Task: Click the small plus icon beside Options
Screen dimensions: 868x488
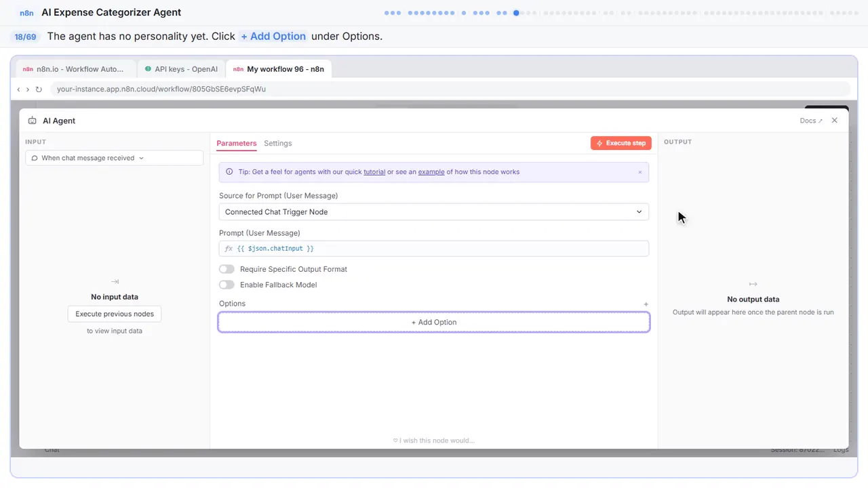Action: coord(646,304)
